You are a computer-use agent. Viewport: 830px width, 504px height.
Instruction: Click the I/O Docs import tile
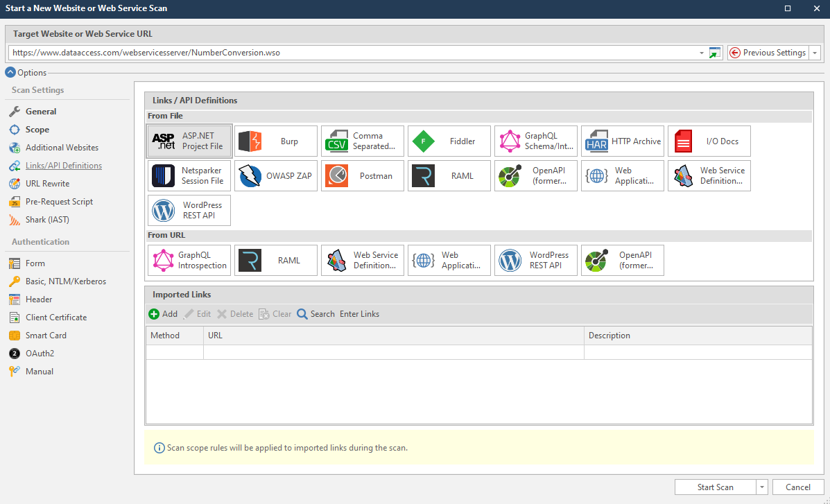coord(709,141)
